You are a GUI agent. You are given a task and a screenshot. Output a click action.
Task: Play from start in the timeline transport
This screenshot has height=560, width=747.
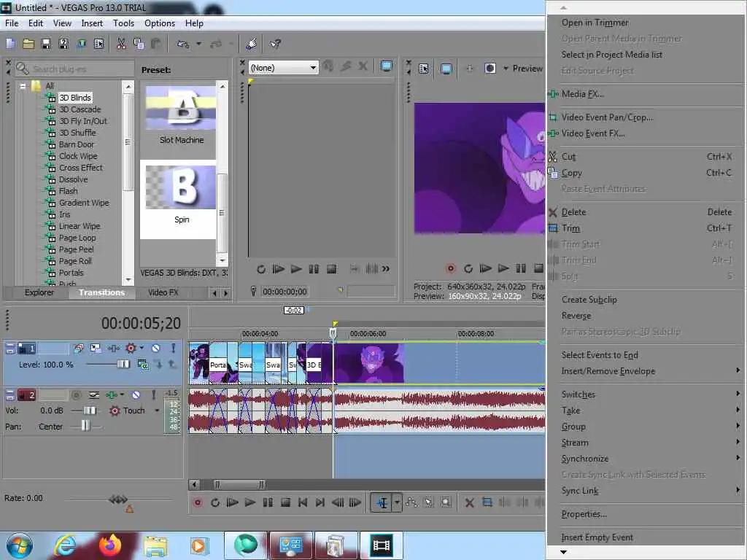pyautogui.click(x=232, y=502)
